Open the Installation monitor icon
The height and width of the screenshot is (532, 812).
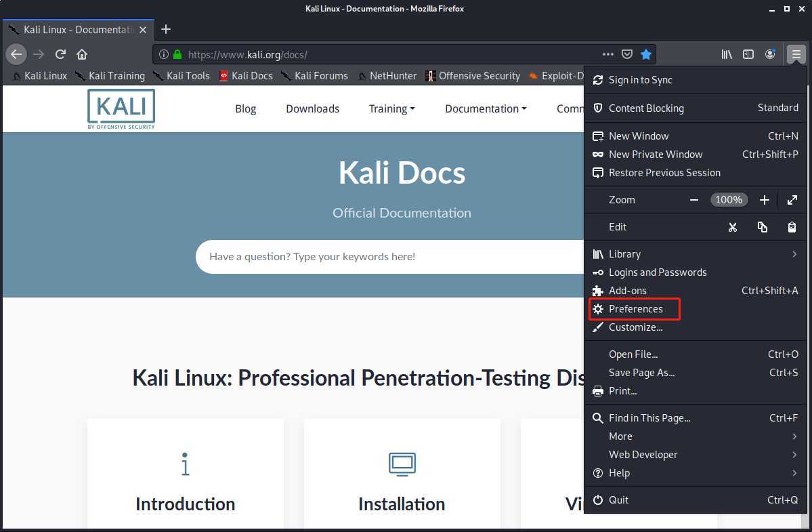[402, 464]
